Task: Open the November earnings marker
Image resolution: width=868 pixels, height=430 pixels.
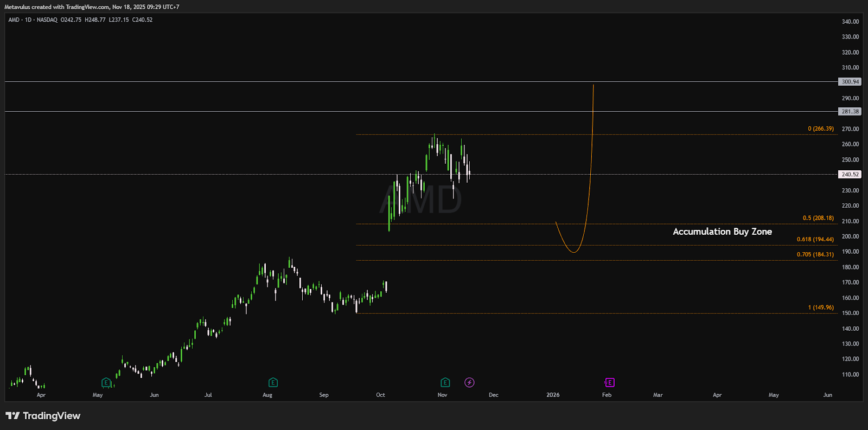Action: tap(445, 383)
